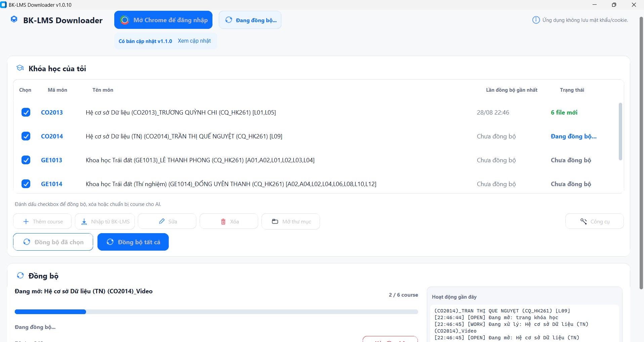The image size is (644, 342).
Task: Click the sync spinner icon in header
Action: tap(229, 20)
